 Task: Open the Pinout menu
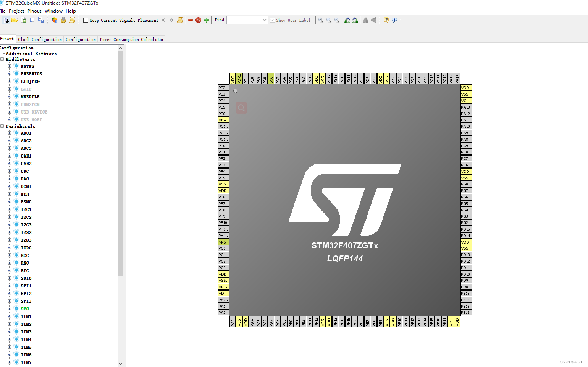click(34, 11)
